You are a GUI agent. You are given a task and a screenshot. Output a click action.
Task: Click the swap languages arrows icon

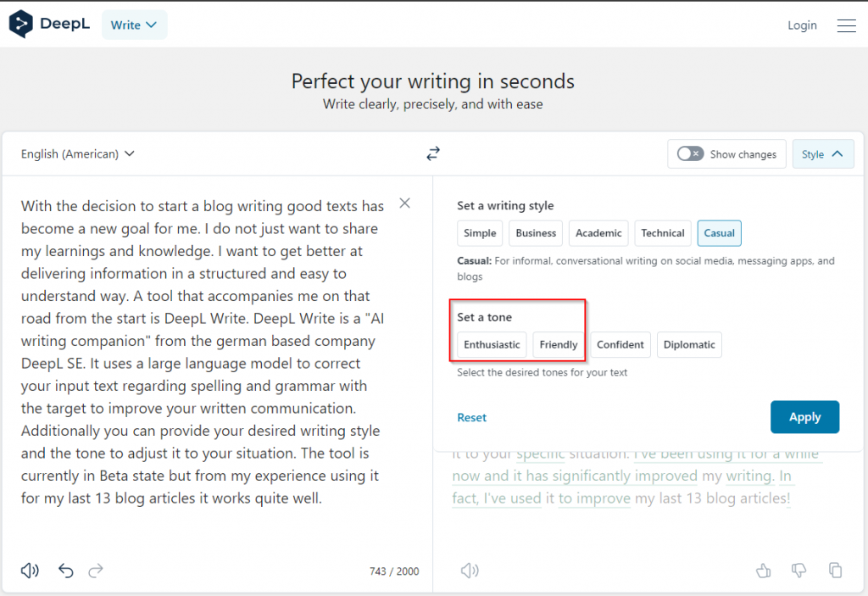tap(433, 153)
